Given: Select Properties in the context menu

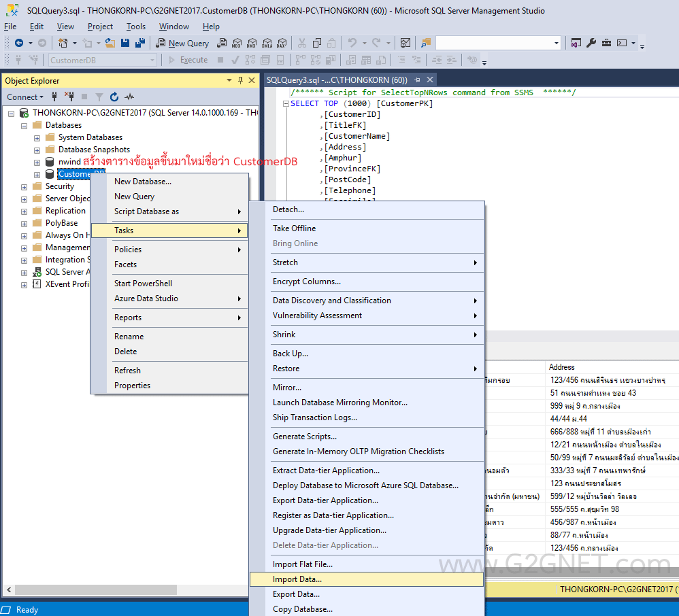Looking at the screenshot, I should (169, 386).
